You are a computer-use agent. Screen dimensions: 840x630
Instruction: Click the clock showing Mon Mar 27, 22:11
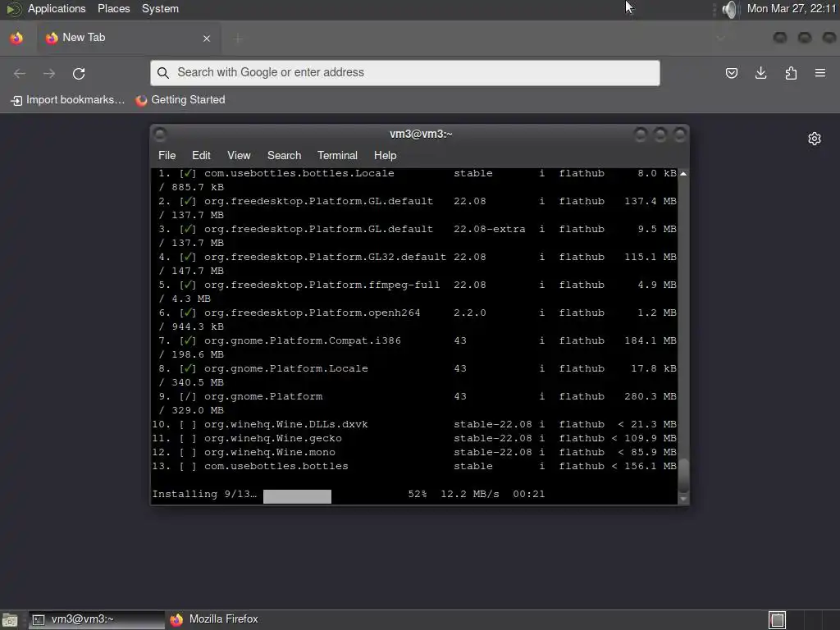[792, 8]
